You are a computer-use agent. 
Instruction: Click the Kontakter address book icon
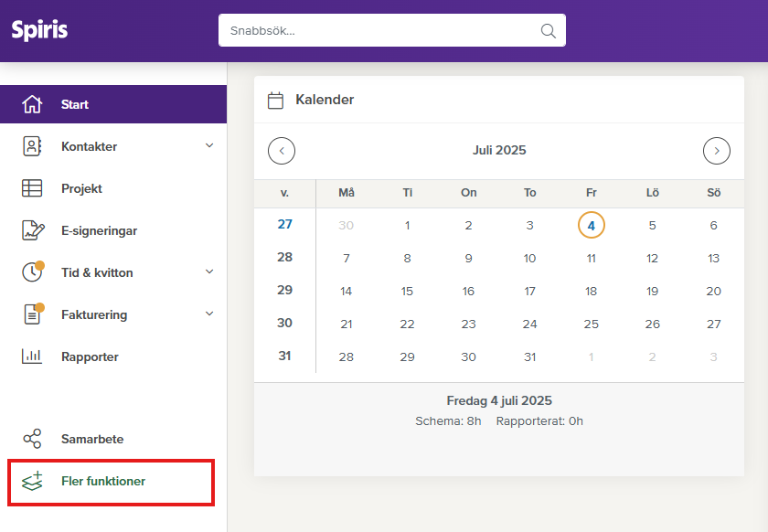click(32, 146)
